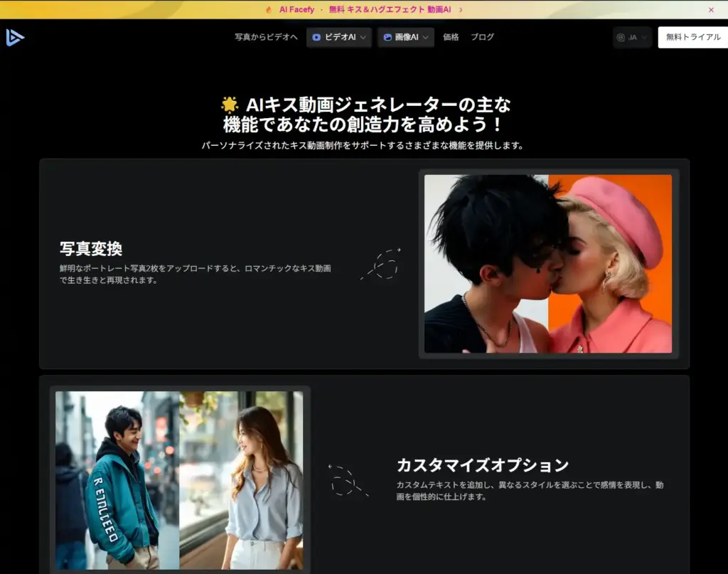Image resolution: width=728 pixels, height=574 pixels.
Task: Click the パーソナライズされたキス動画制作 subtitle text
Action: (363, 145)
